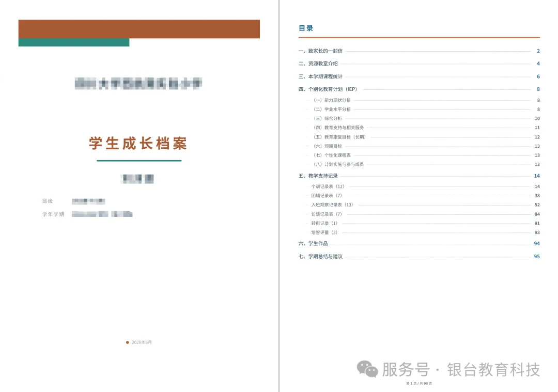Go to 入班观察记录表 (13) entry
This screenshot has width=558, height=392.
332,205
